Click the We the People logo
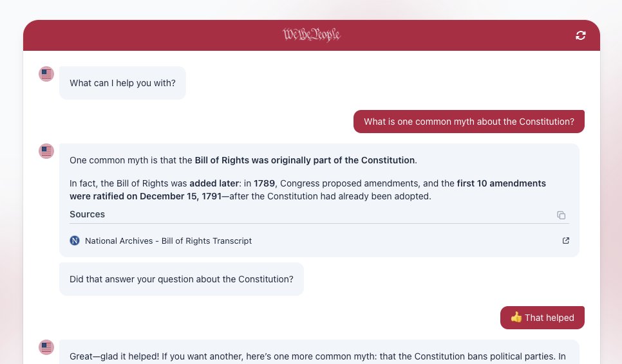 pyautogui.click(x=312, y=35)
